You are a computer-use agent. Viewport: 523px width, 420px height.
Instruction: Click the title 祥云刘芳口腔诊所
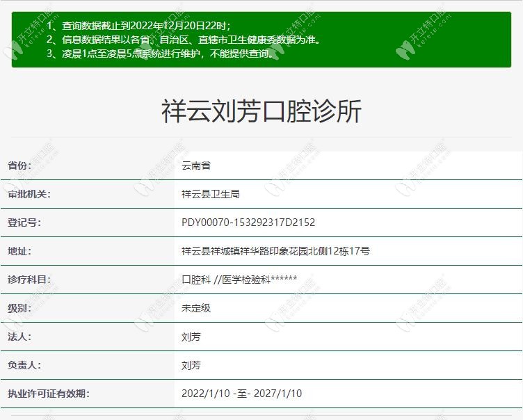click(x=261, y=111)
